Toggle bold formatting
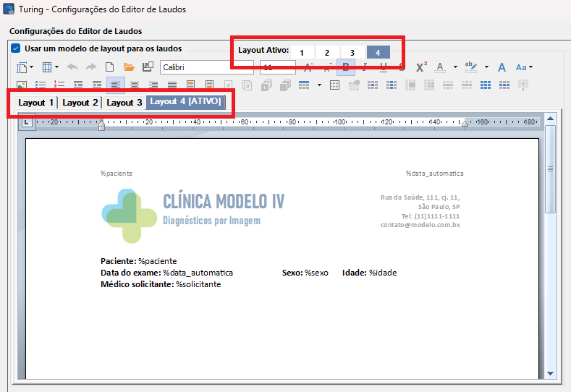Image resolution: width=571 pixels, height=392 pixels. click(x=346, y=67)
